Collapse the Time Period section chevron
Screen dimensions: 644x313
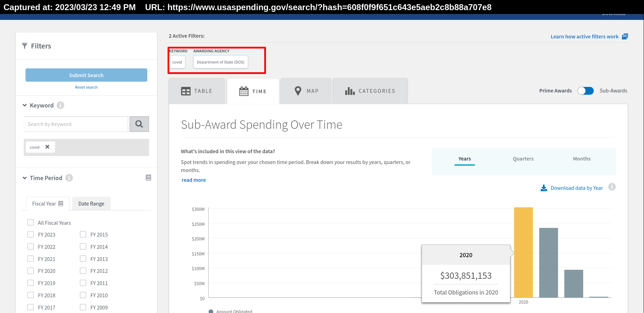tap(25, 178)
